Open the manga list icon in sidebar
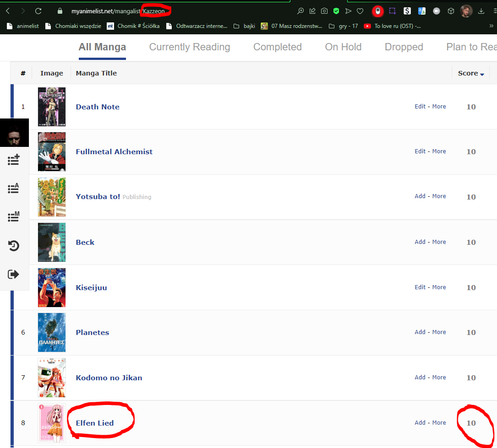497x448 pixels. [14, 216]
